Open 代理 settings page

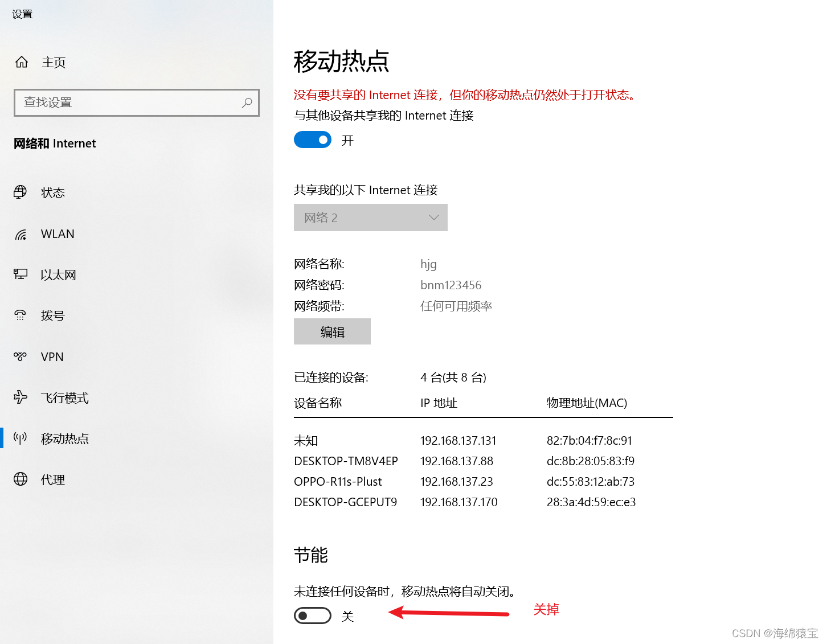(x=53, y=479)
